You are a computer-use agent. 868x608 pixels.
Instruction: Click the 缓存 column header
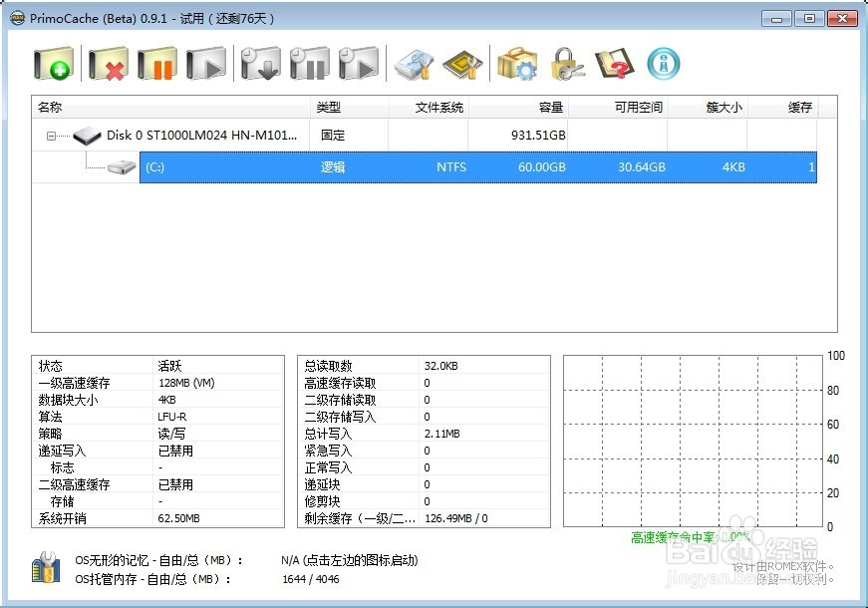click(x=782, y=107)
